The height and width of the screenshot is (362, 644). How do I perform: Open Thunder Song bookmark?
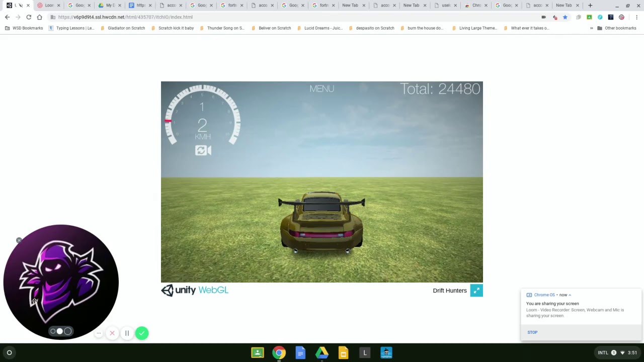click(x=222, y=28)
